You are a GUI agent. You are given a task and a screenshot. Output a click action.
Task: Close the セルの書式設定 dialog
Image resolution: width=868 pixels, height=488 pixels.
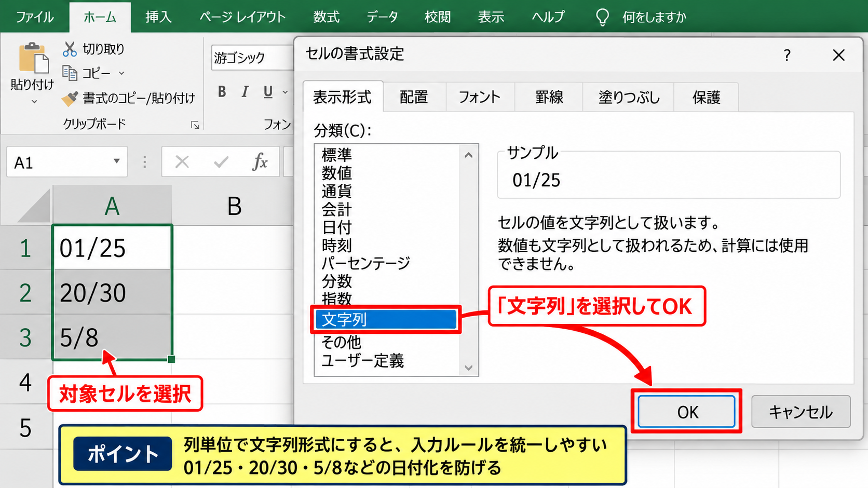[838, 55]
